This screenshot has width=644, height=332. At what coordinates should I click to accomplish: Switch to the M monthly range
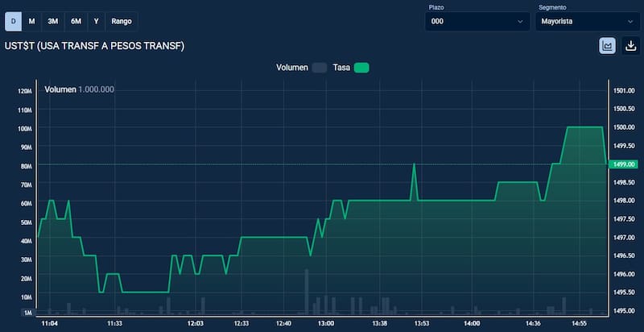click(31, 22)
